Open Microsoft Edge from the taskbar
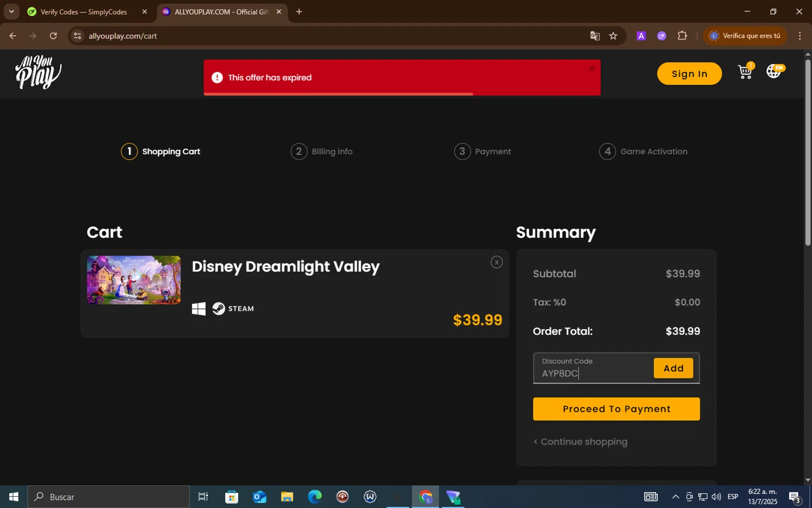 (x=315, y=497)
